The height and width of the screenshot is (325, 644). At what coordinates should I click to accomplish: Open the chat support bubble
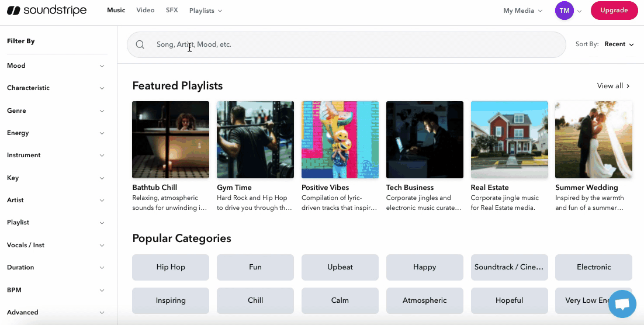coord(622,304)
